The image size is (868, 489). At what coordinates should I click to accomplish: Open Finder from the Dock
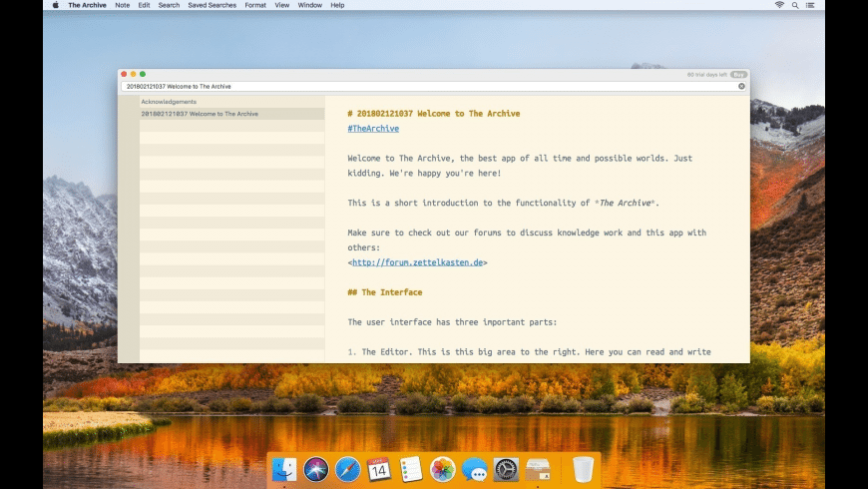(284, 469)
